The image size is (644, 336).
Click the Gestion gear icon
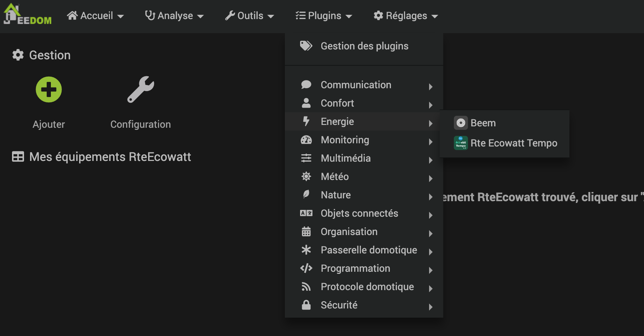pyautogui.click(x=18, y=55)
